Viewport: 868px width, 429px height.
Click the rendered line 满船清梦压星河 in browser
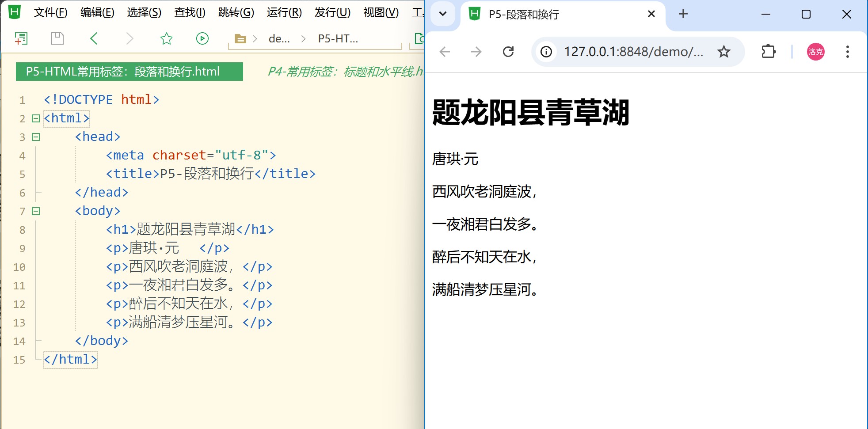pyautogui.click(x=485, y=290)
